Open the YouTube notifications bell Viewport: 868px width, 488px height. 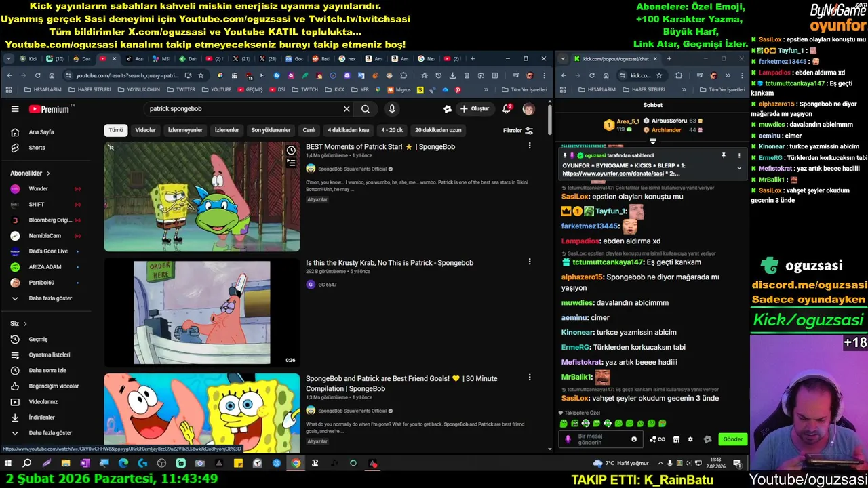coord(507,109)
